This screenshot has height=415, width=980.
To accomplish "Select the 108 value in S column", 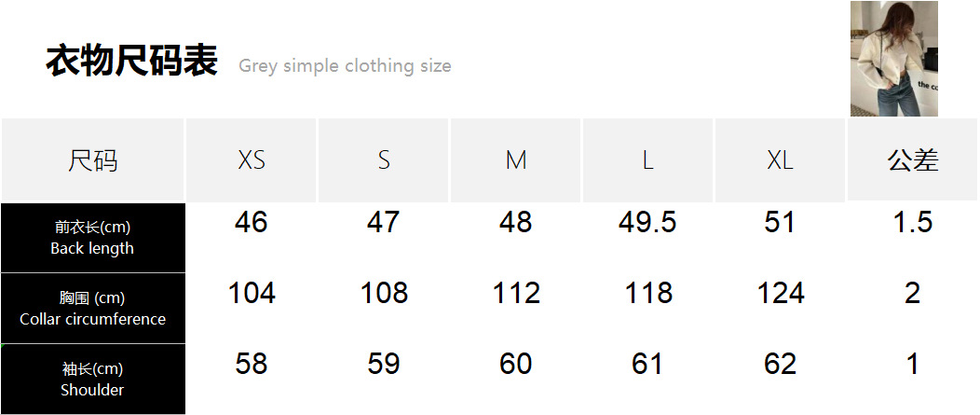I will coord(384,294).
